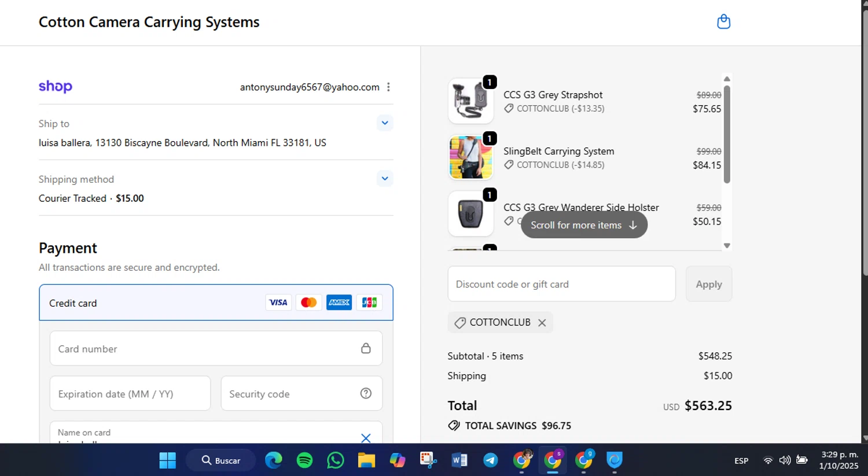Click the Visa card logo

pyautogui.click(x=278, y=302)
